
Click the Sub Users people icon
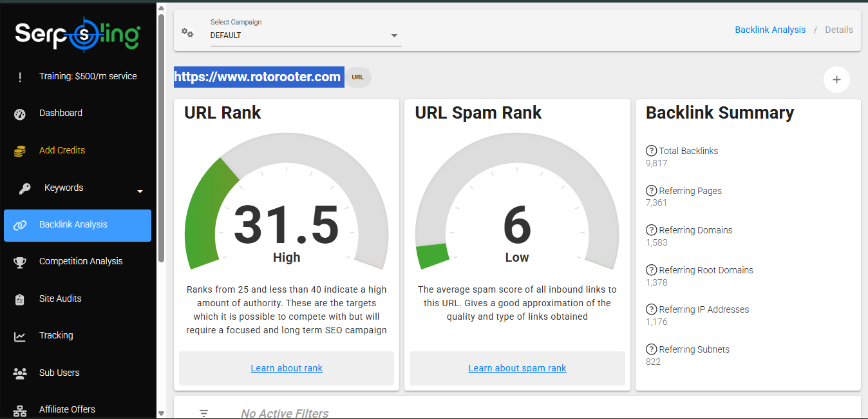(x=20, y=373)
